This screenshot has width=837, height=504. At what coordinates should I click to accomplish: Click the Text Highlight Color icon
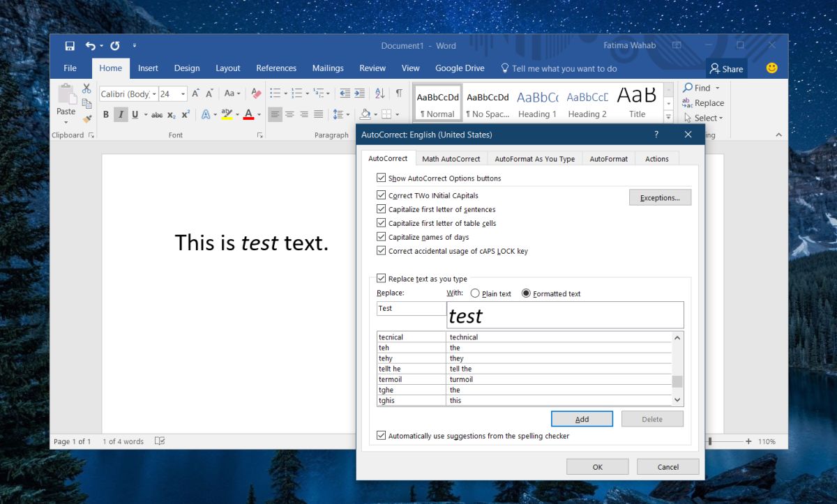pyautogui.click(x=225, y=113)
